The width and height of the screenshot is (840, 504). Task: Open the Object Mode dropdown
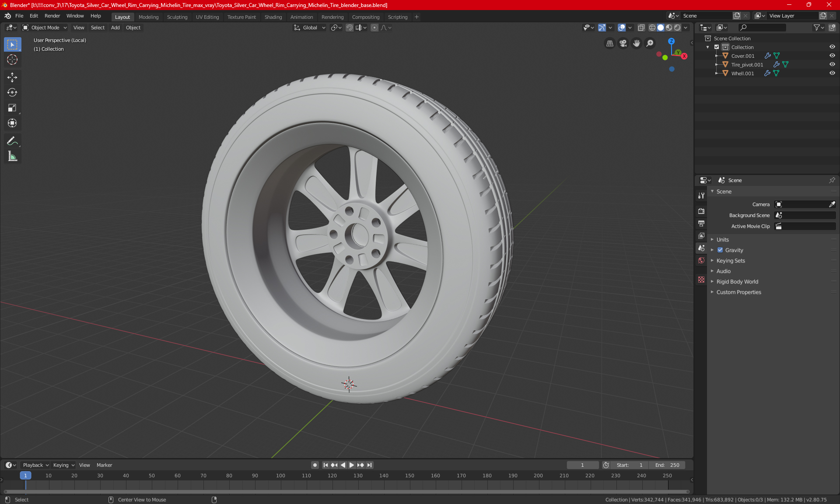click(x=45, y=28)
